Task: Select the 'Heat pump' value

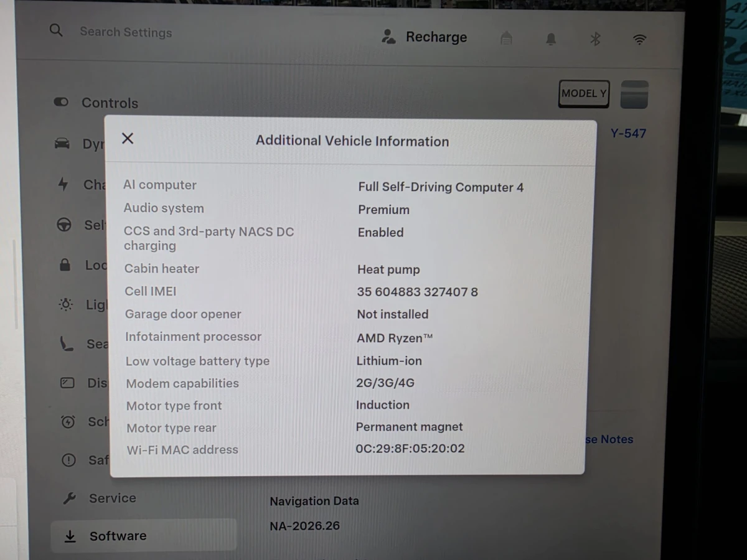Action: pos(388,269)
